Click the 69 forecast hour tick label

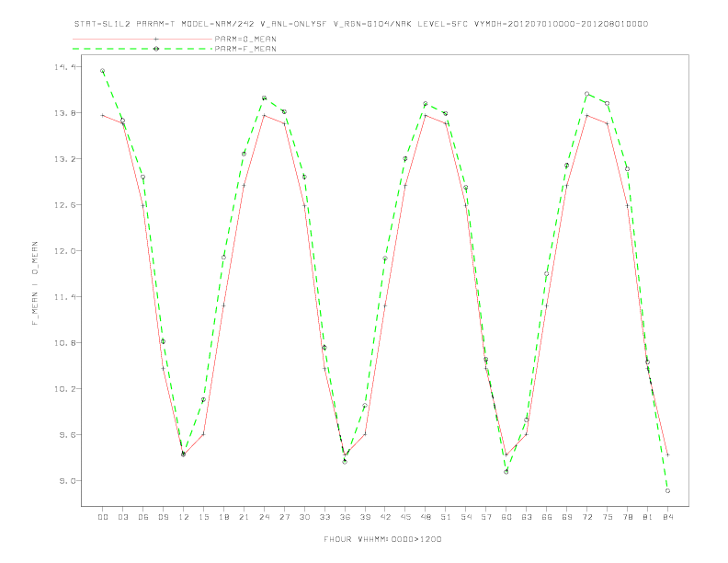[567, 517]
